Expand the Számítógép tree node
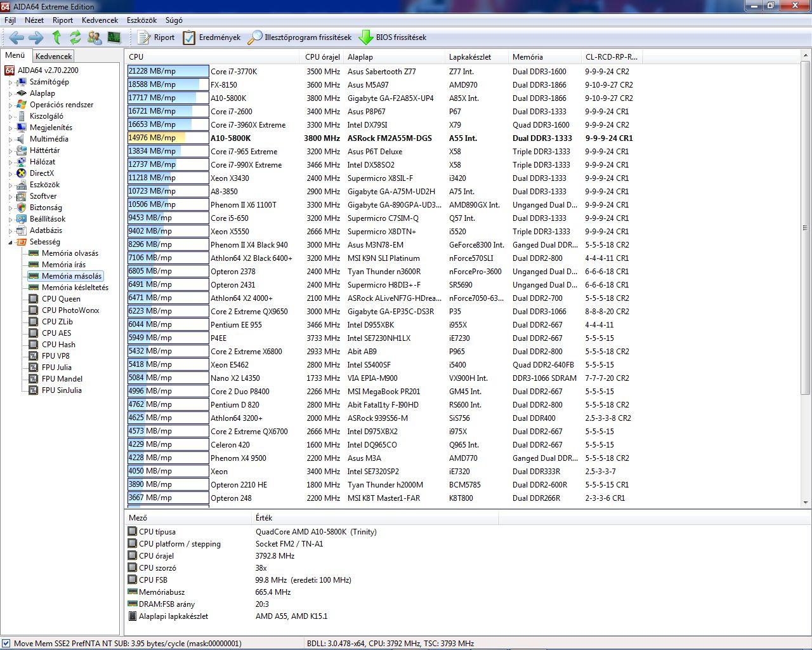This screenshot has height=650, width=812. (10, 83)
